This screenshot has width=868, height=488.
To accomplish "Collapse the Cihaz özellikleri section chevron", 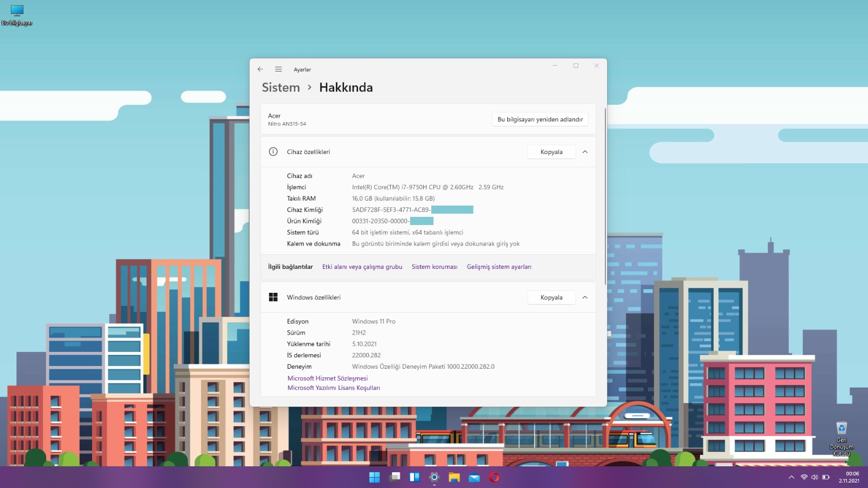I will 585,152.
